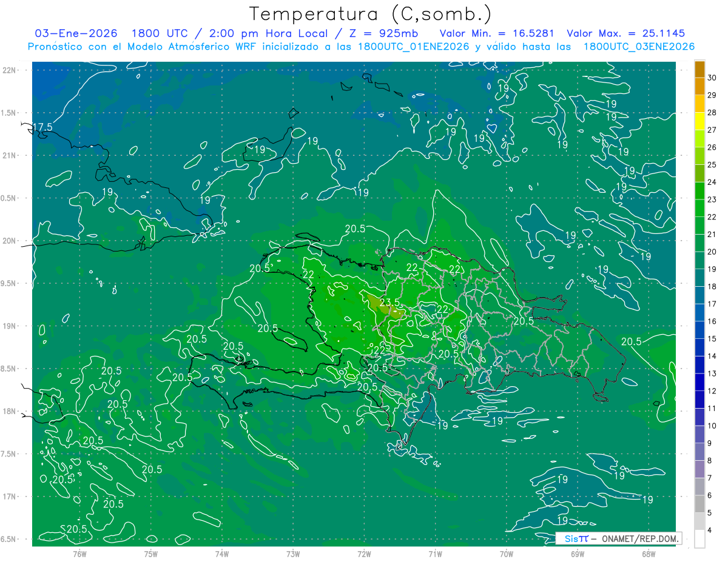Click the "23.5" contour label on the map
The image size is (728, 562).
click(x=389, y=302)
